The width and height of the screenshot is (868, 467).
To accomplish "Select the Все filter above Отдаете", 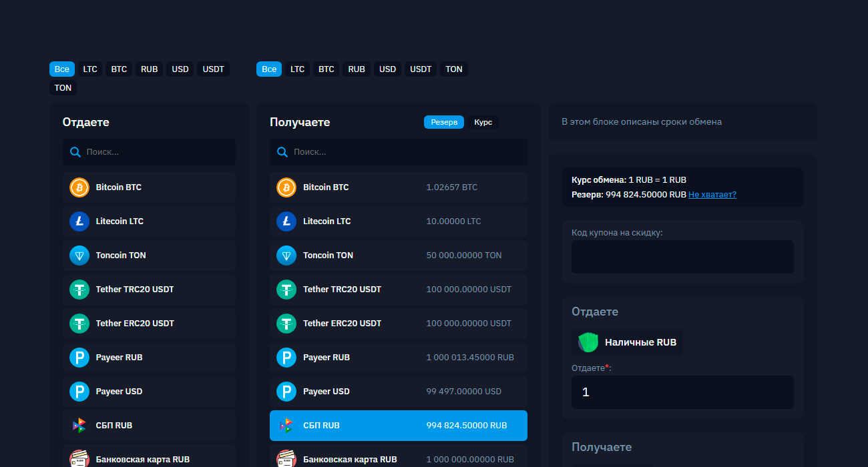I will (62, 69).
